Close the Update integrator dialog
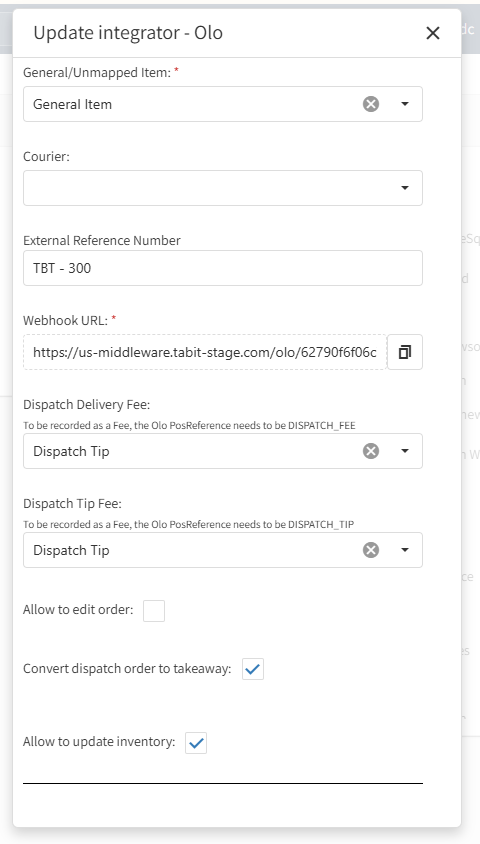480x844 pixels. pyautogui.click(x=433, y=33)
